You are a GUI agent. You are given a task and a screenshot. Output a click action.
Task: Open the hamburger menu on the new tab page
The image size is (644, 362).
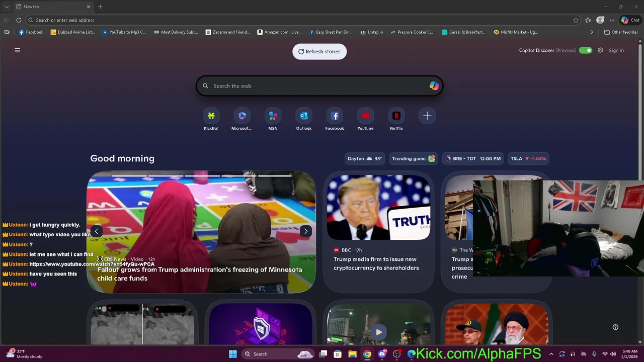click(x=17, y=50)
